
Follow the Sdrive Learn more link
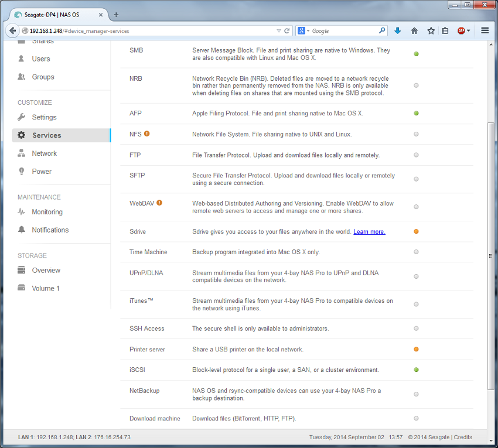tap(369, 231)
